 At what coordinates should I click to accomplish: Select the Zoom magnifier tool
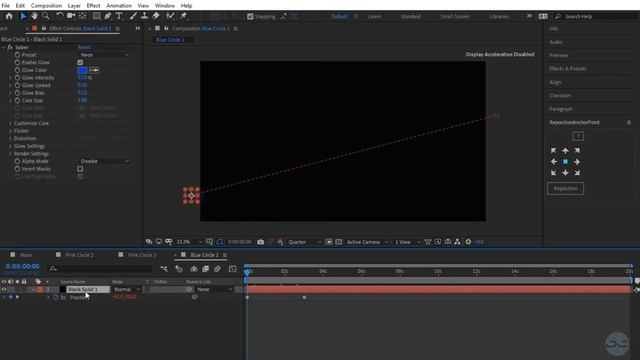tap(46, 16)
